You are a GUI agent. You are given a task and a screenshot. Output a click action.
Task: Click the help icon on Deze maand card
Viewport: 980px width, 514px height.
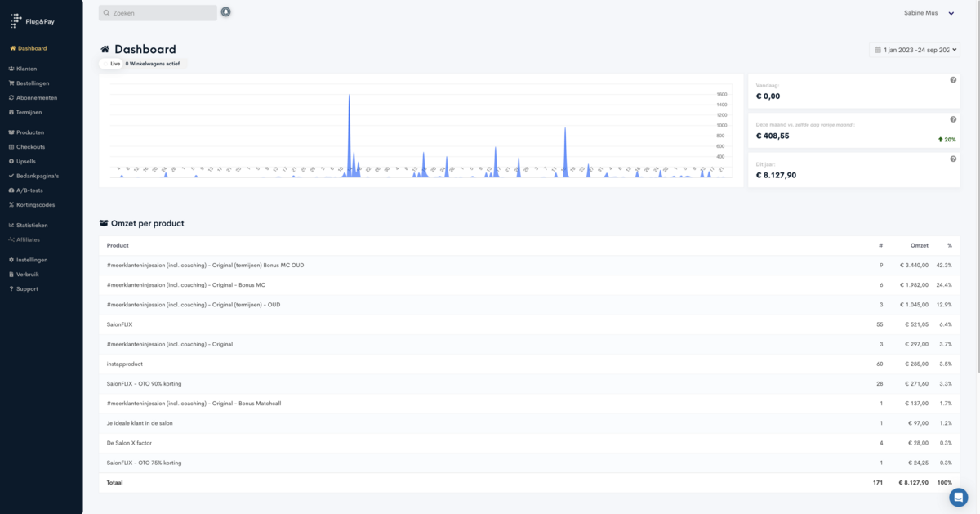click(x=953, y=119)
